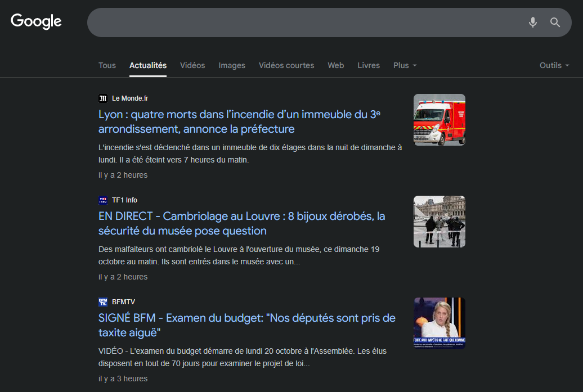Click the Google logo
The width and height of the screenshot is (583, 392).
35,21
